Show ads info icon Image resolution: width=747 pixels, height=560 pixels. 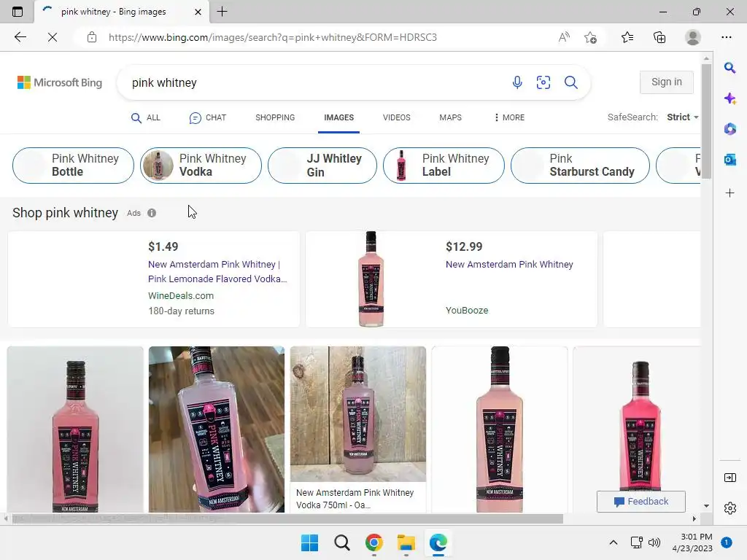coord(152,213)
